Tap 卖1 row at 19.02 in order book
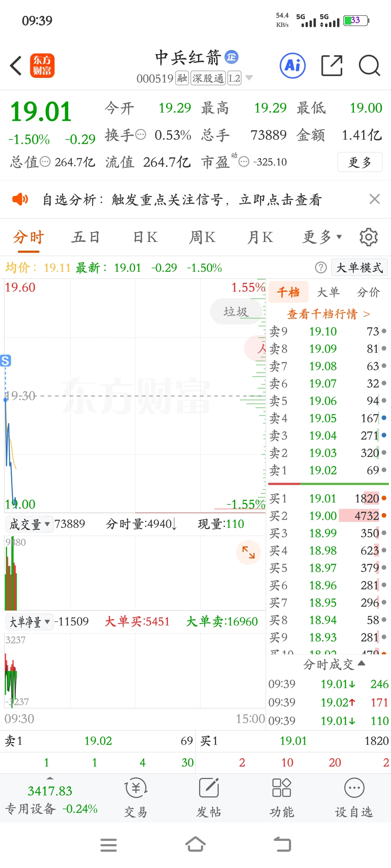The image size is (391, 868). [x=328, y=470]
